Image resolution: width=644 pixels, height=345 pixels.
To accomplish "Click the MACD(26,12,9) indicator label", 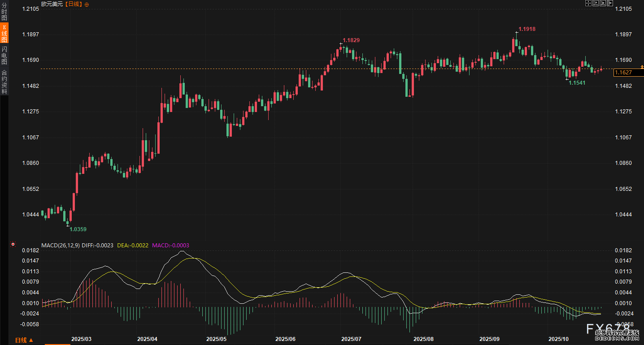I will pos(61,245).
